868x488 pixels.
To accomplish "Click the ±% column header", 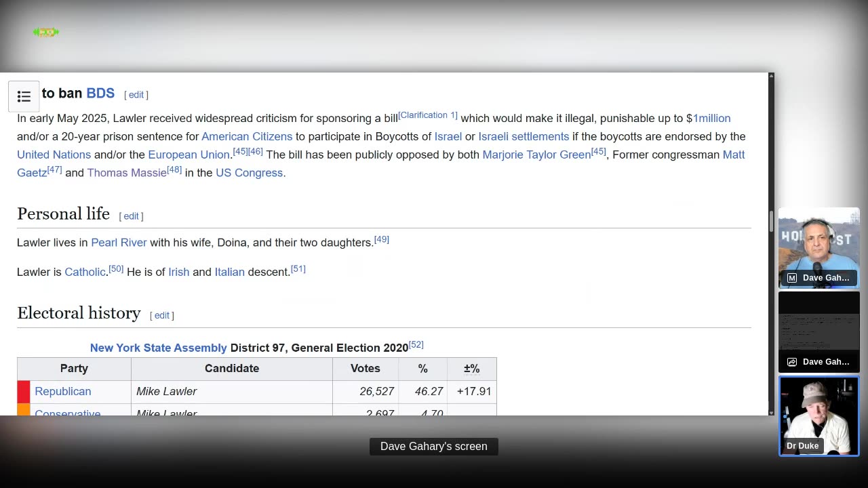I will click(x=472, y=369).
